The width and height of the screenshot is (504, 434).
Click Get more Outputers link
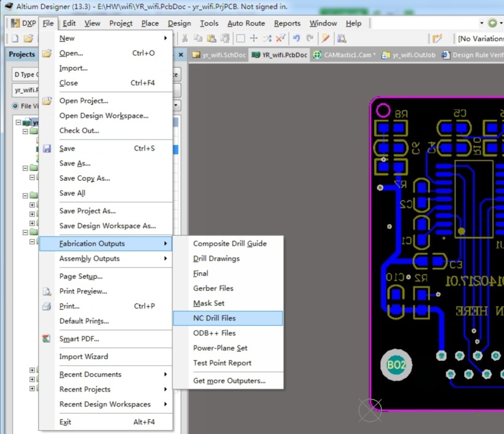(x=228, y=381)
